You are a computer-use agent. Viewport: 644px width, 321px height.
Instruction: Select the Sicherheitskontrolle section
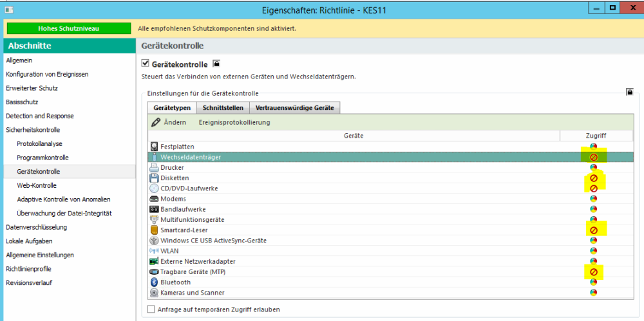pos(33,130)
